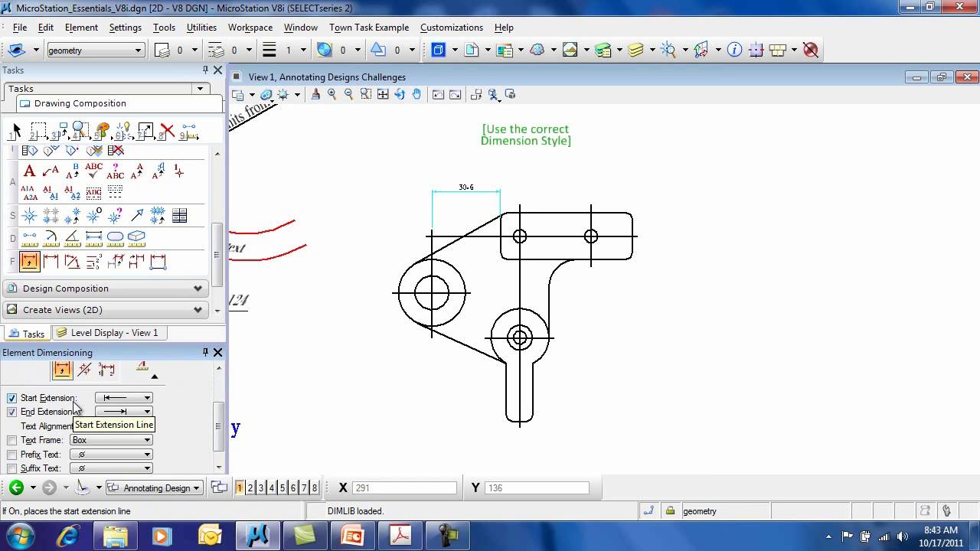
Task: Open the Annotating Design view group dropdown
Action: (154, 487)
